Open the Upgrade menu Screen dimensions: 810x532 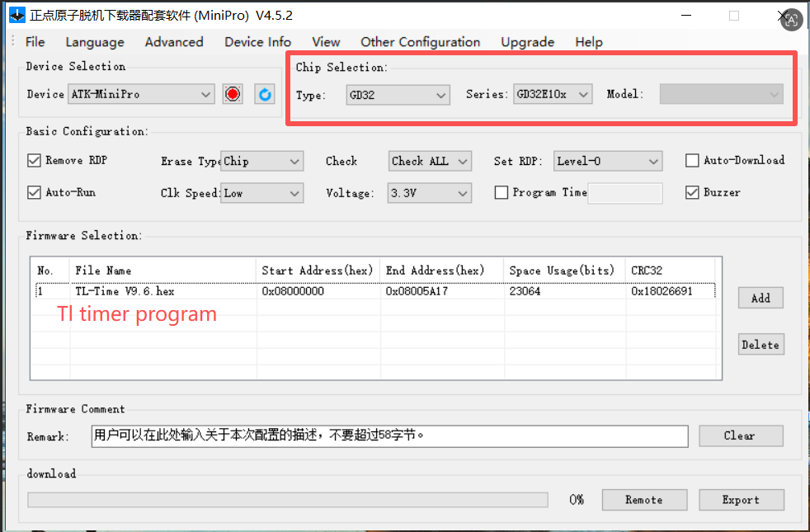click(x=527, y=42)
